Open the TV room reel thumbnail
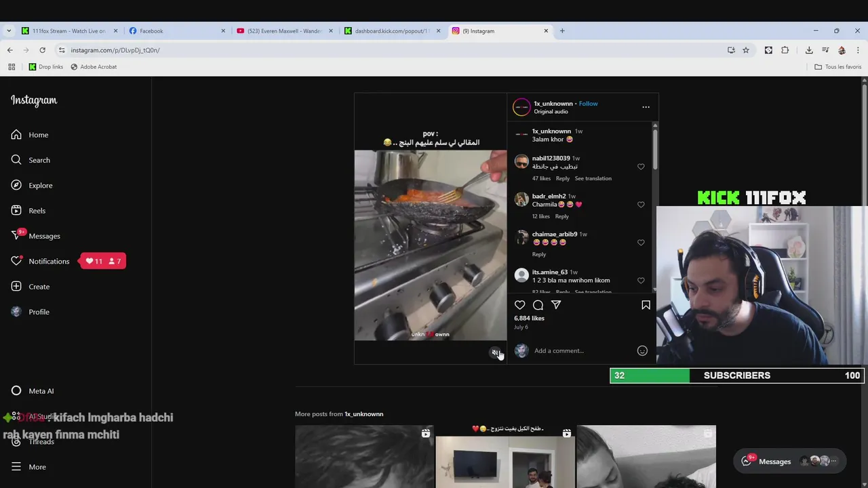The height and width of the screenshot is (488, 868). [x=505, y=457]
